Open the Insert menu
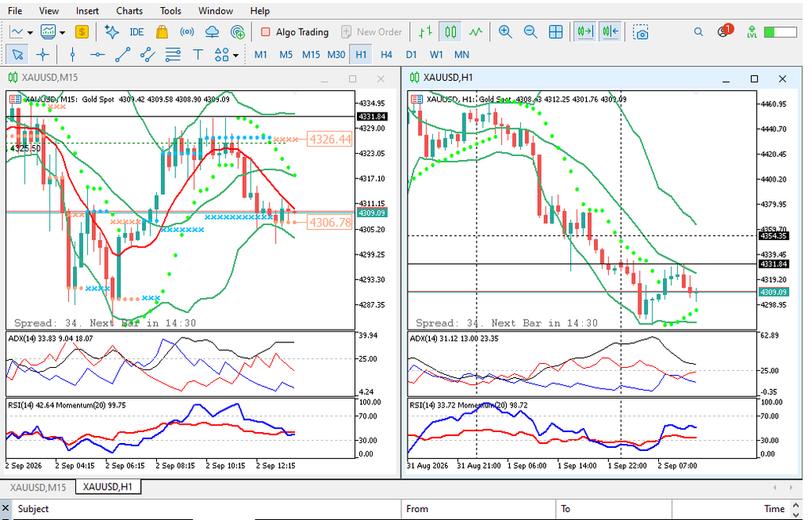The width and height of the screenshot is (812, 520). point(87,10)
